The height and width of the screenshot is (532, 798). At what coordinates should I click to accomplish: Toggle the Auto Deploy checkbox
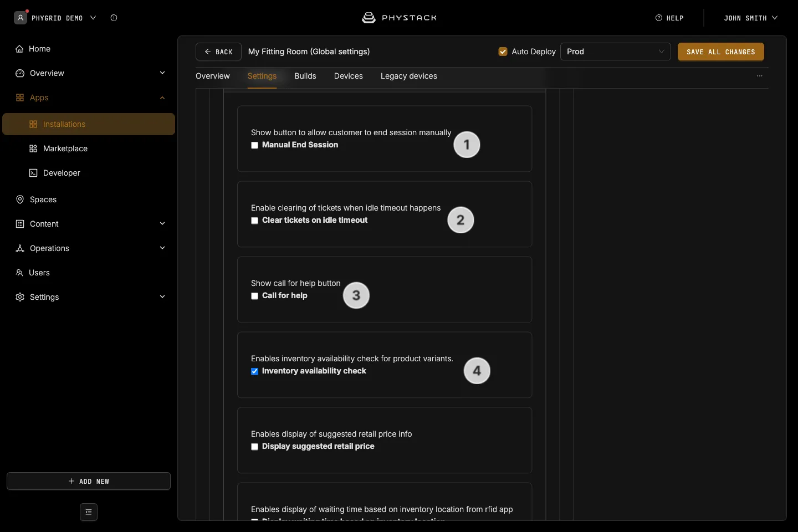click(503, 52)
